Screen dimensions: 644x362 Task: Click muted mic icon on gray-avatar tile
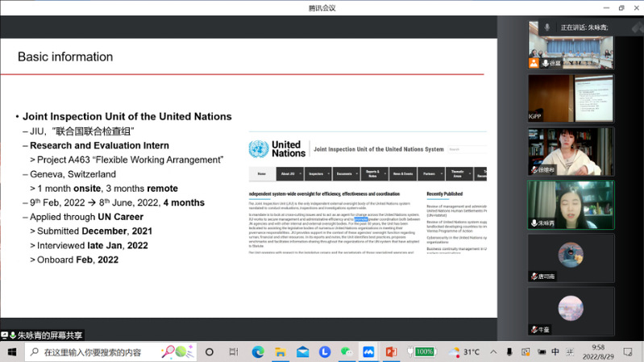coord(534,277)
